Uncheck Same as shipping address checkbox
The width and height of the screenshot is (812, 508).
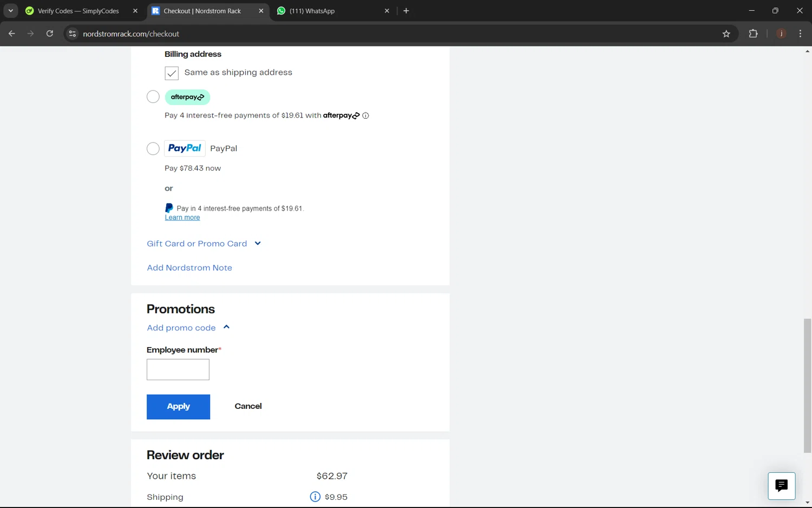point(172,73)
